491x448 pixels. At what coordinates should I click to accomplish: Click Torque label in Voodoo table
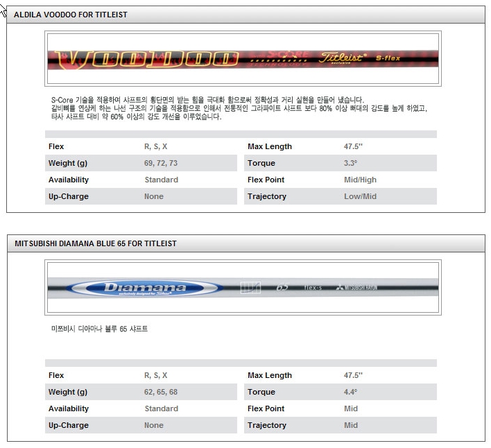point(261,163)
